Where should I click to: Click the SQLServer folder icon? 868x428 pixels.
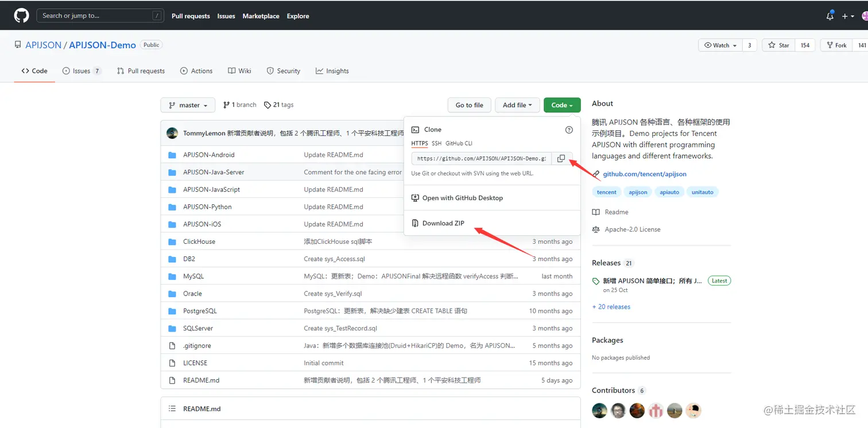[x=172, y=328]
